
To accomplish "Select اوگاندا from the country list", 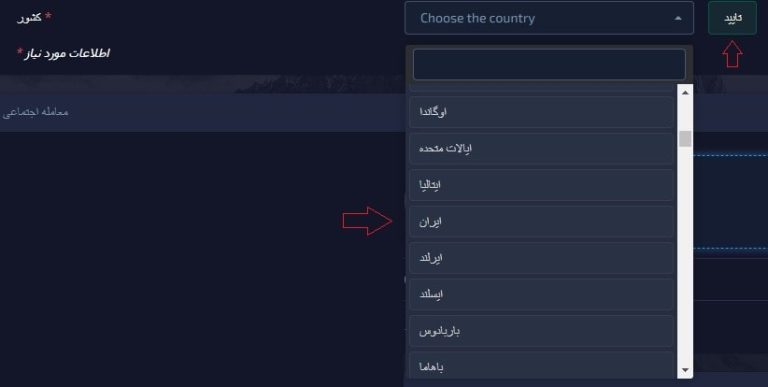I will 541,112.
